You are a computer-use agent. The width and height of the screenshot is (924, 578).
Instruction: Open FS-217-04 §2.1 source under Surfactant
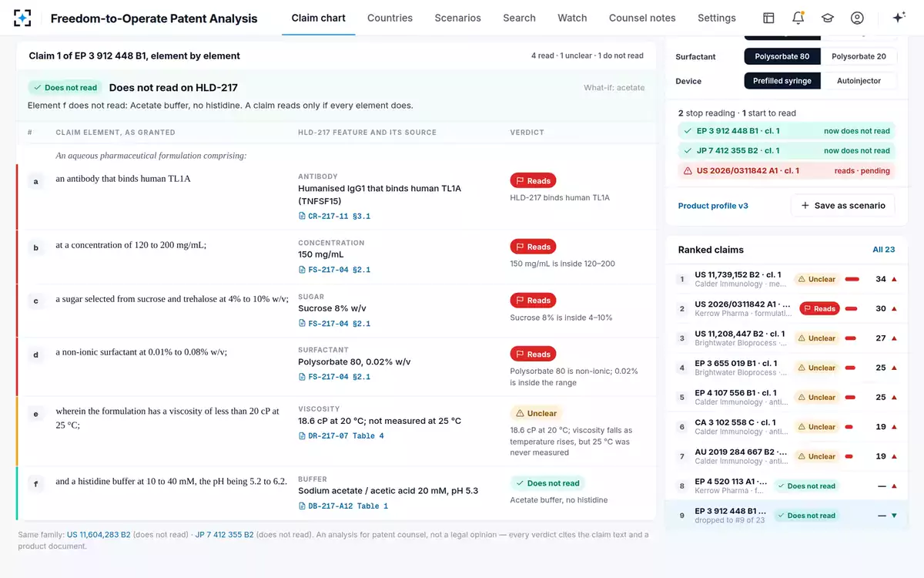click(334, 377)
